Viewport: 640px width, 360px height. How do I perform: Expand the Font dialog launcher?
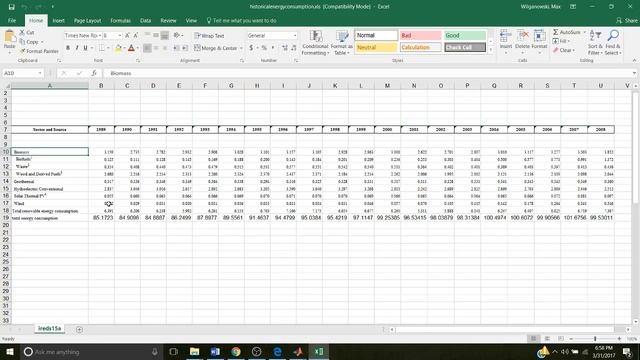tap(138, 60)
